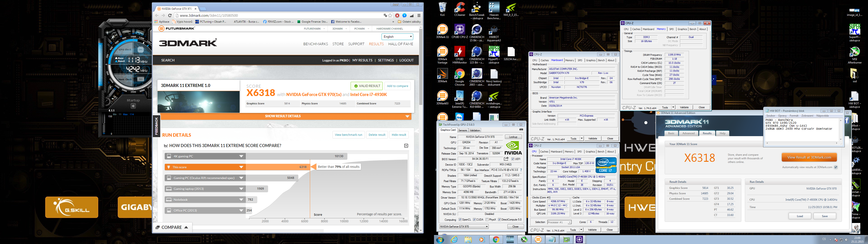Collapse the score comparison section
The image size is (868, 244).
(406, 145)
